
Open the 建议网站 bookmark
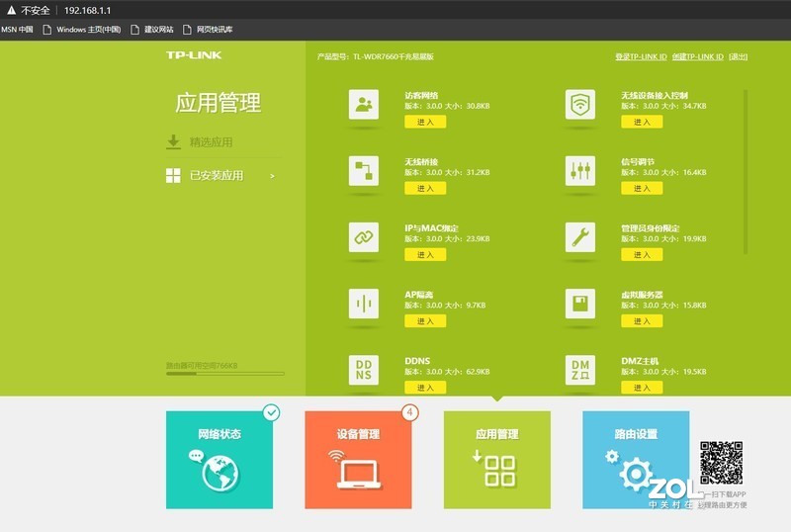[x=152, y=30]
